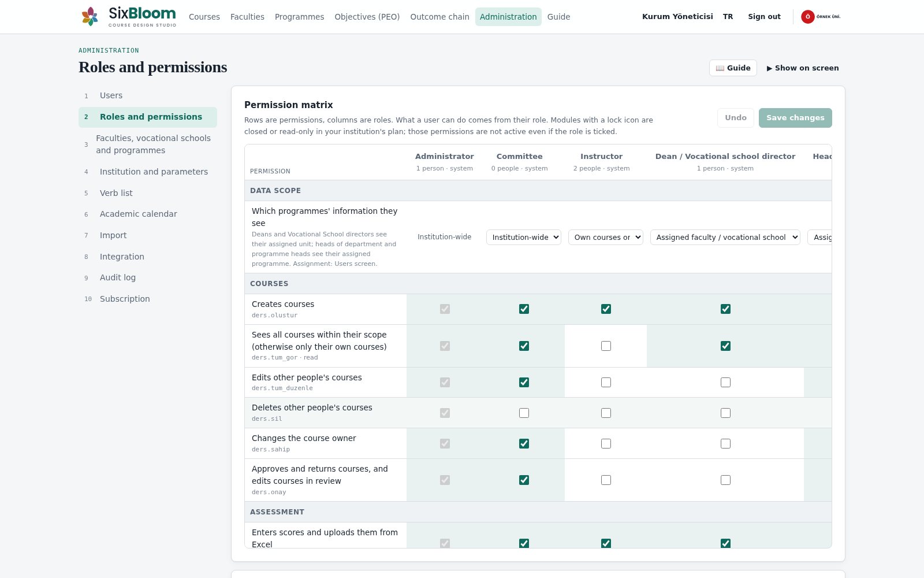Click the Administrator 'Institution-wide' scope text
Image resolution: width=924 pixels, height=578 pixels.
(x=445, y=238)
